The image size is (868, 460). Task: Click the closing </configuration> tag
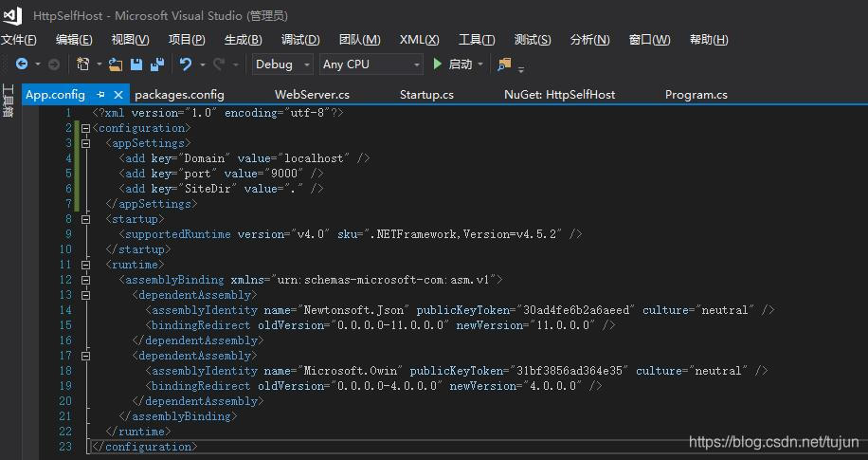[144, 447]
